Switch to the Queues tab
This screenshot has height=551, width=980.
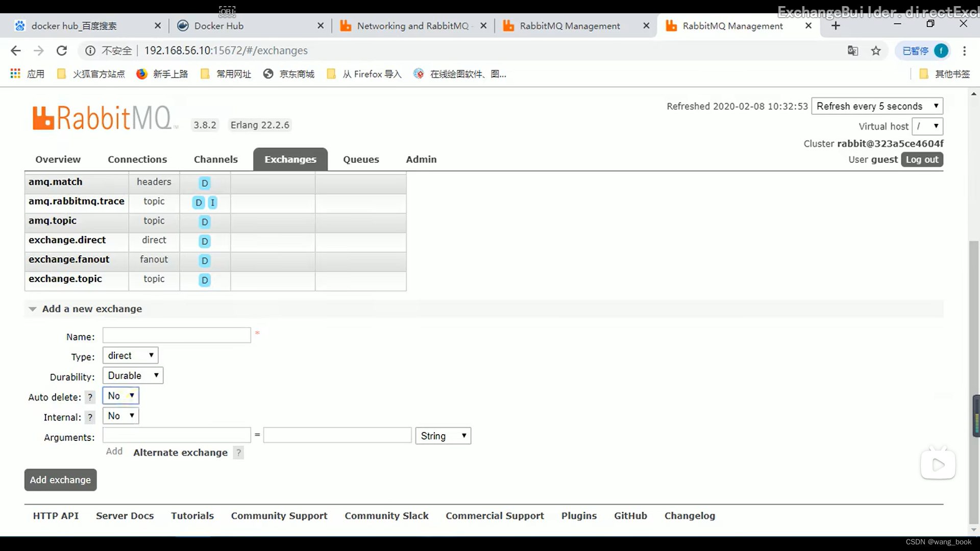click(x=361, y=159)
